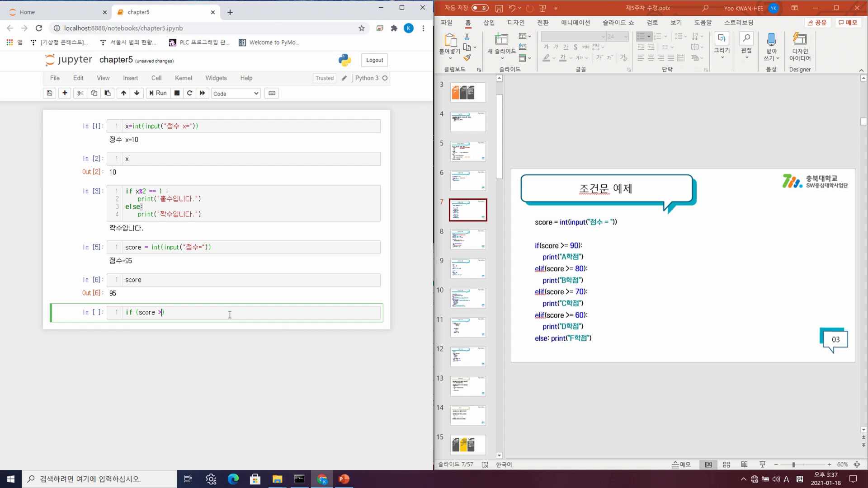Screen dimensions: 868x488
Task: Bookmark this page with star icon
Action: tap(361, 28)
